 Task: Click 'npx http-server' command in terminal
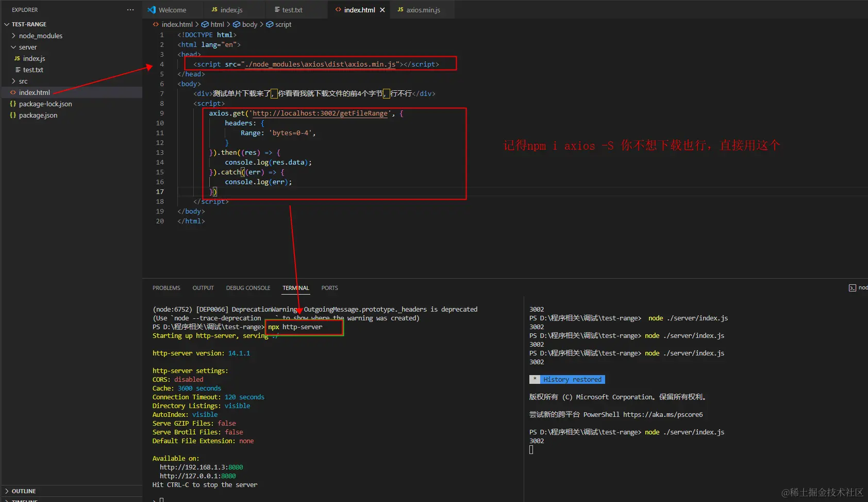click(x=295, y=327)
